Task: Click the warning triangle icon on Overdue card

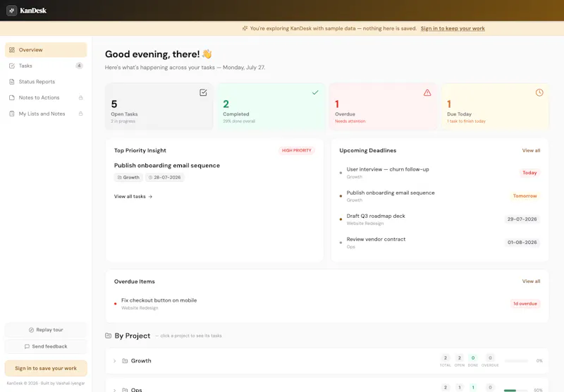Action: click(427, 93)
